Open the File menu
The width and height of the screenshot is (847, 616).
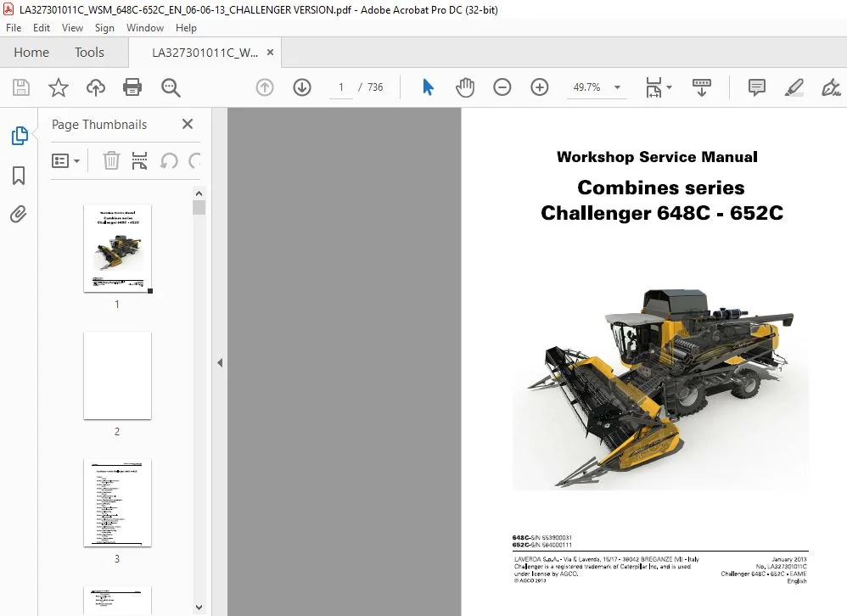click(x=14, y=28)
